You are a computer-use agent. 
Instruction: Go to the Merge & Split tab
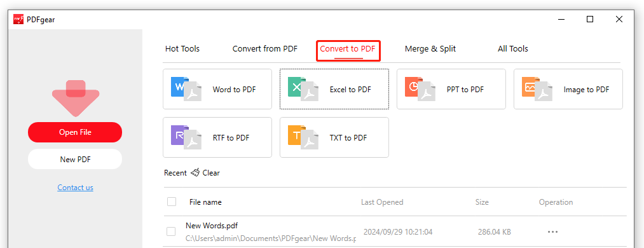click(430, 49)
